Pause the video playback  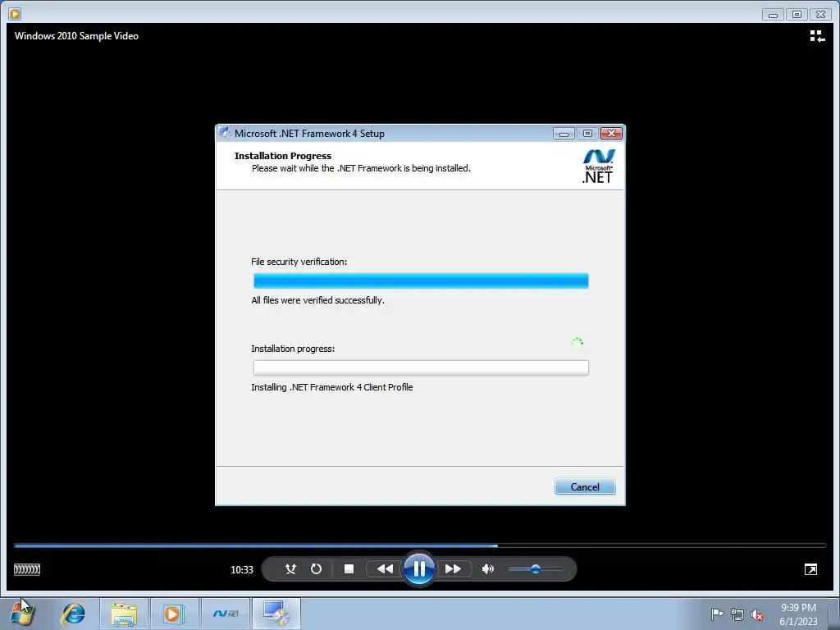click(419, 568)
